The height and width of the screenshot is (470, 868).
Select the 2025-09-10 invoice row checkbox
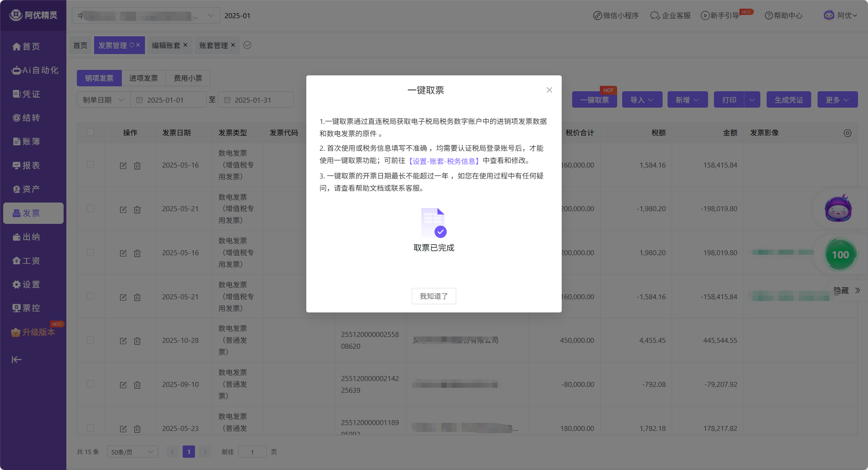pyautogui.click(x=90, y=384)
